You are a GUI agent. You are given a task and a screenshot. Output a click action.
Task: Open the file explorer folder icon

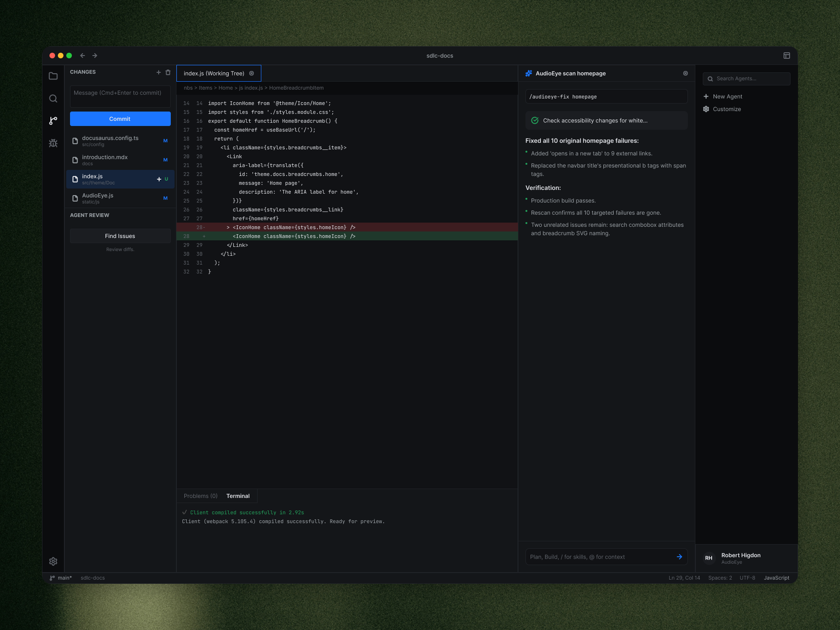point(53,76)
